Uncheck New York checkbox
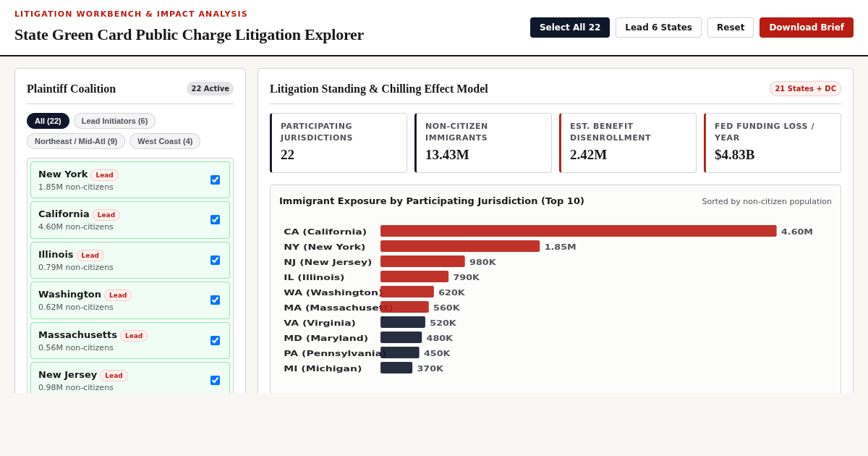The image size is (868, 456). click(215, 180)
